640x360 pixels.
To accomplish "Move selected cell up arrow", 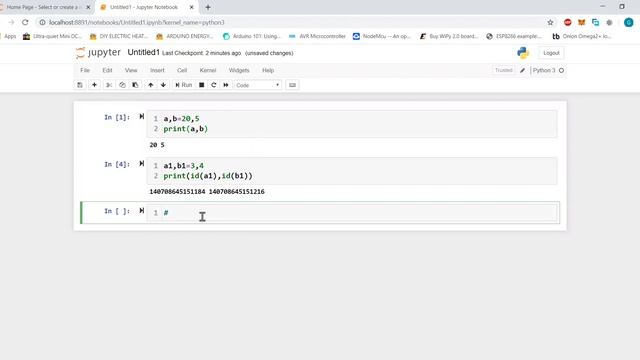I will click(x=151, y=85).
